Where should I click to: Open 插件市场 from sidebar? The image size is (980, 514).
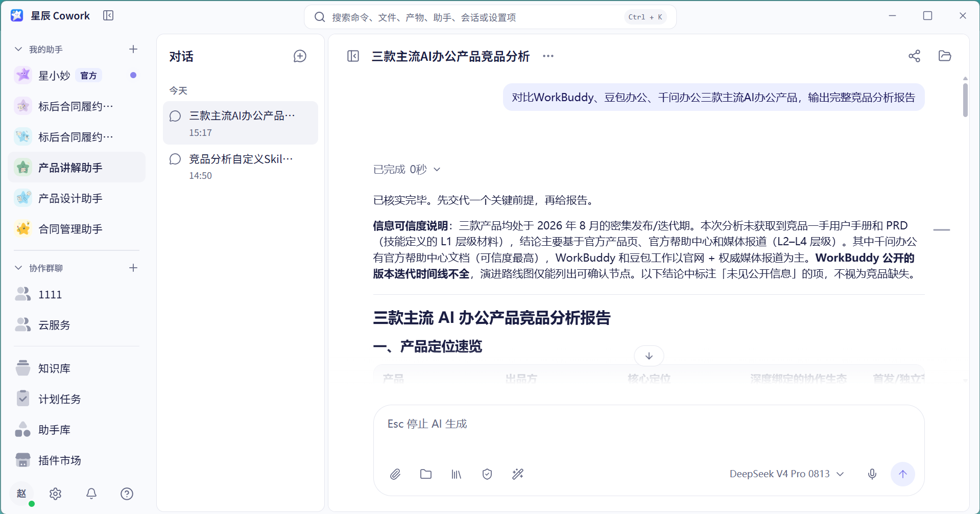pos(77,460)
